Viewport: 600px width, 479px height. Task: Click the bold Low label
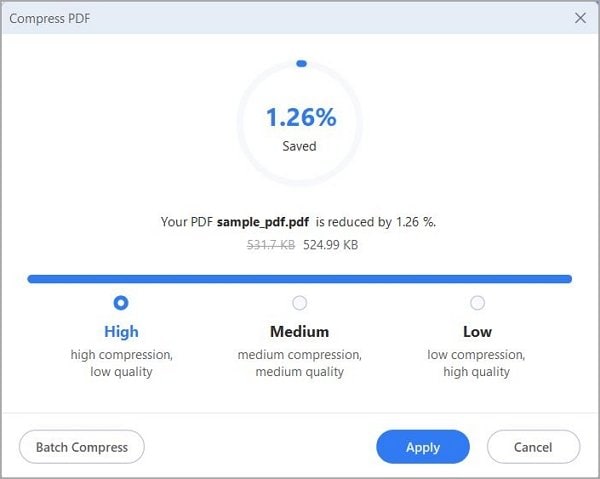477,331
